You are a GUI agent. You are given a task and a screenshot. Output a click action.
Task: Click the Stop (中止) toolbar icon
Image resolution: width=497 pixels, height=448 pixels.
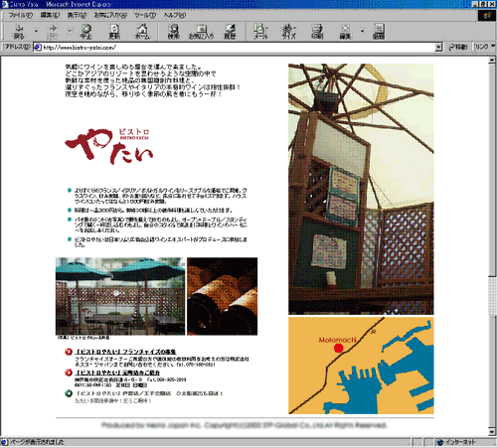86,32
